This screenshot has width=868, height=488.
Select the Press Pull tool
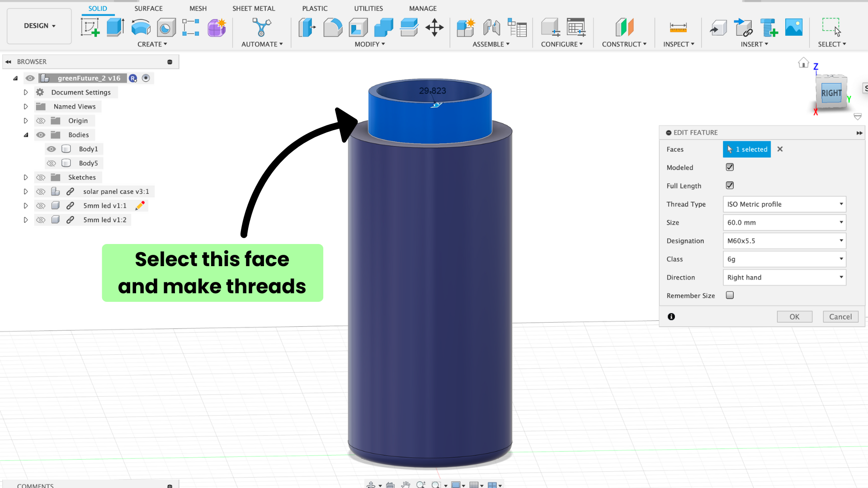[307, 28]
